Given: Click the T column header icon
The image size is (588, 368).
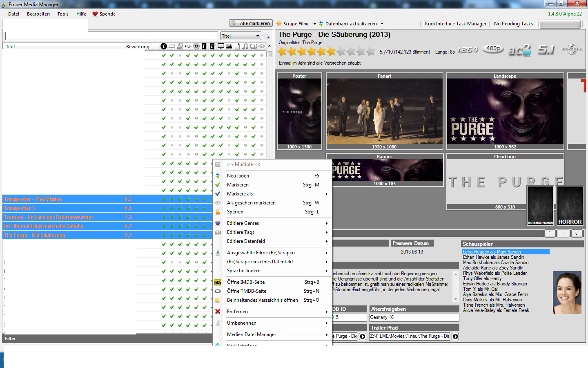Looking at the screenshot, I should tap(212, 46).
